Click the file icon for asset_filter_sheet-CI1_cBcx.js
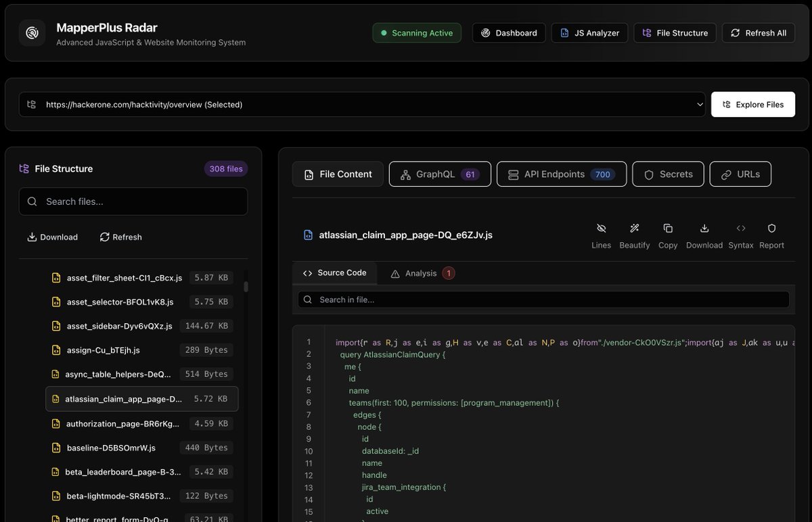The width and height of the screenshot is (812, 522). click(x=57, y=277)
